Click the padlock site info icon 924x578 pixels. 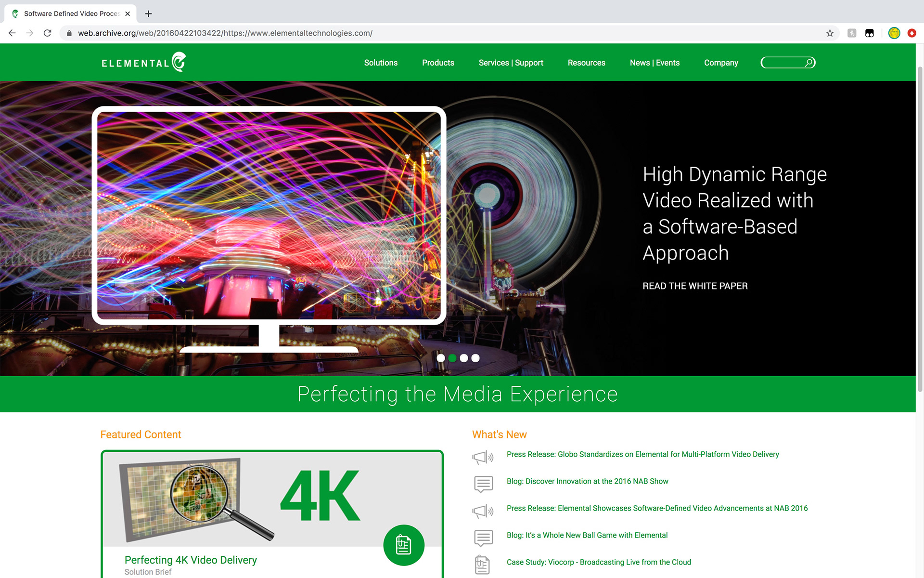coord(69,33)
